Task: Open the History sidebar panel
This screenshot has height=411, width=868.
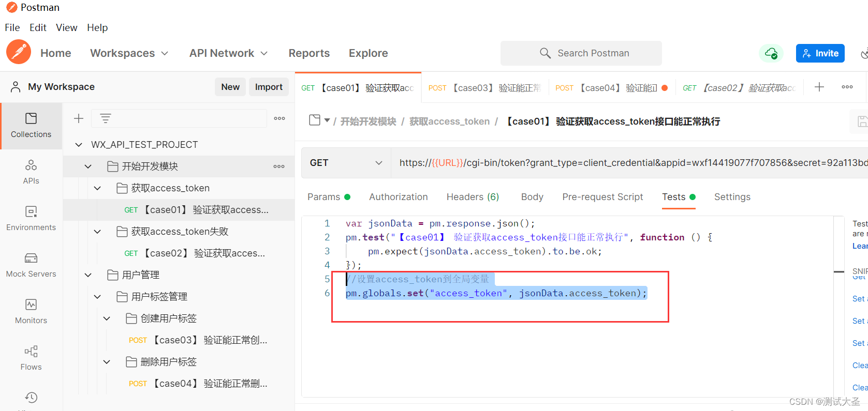Action: coord(31,398)
